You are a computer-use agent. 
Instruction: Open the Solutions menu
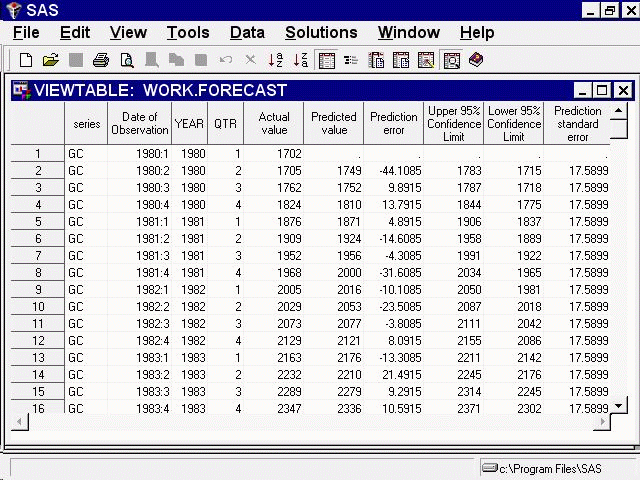[321, 33]
